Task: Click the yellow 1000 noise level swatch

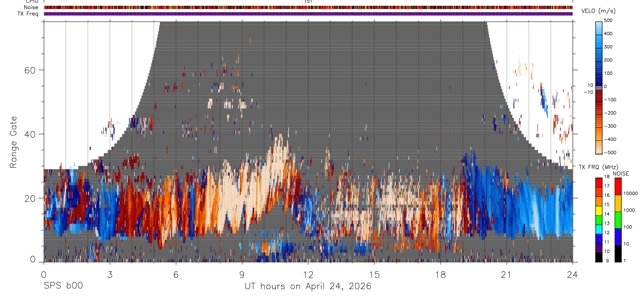Action: [618, 203]
